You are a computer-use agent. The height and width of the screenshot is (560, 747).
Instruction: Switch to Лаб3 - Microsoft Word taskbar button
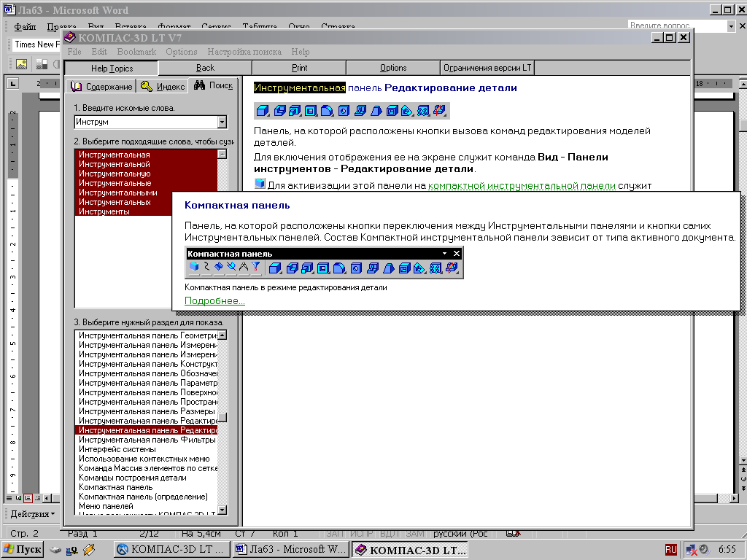[x=290, y=550]
